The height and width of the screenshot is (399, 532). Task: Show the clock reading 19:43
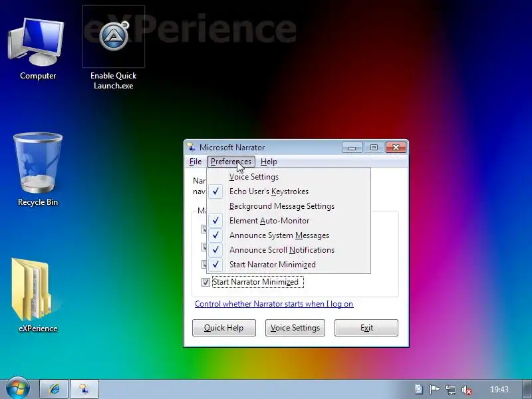point(499,390)
